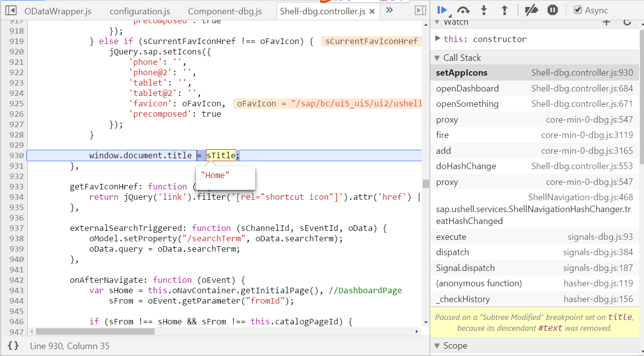Click the inline oFavIcon value hint
The image size is (644, 356).
point(327,103)
